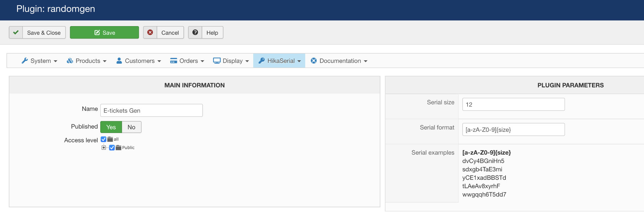Click the red X cancel icon
This screenshot has height=213, width=644.
[x=150, y=32]
